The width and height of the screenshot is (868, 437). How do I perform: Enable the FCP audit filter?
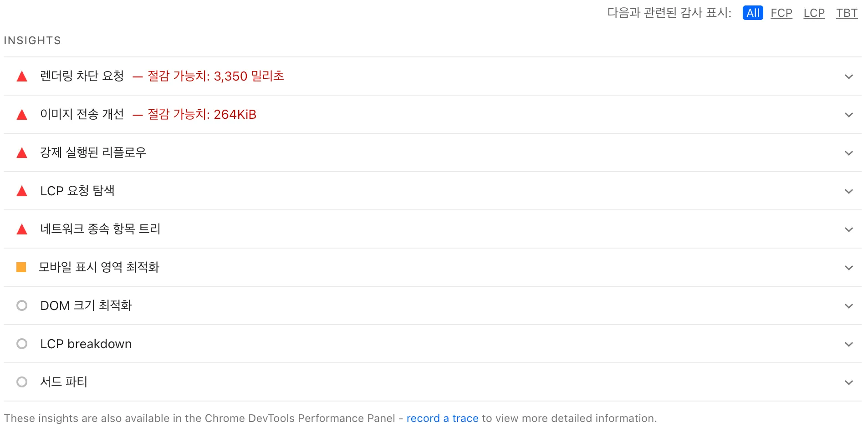click(x=781, y=13)
